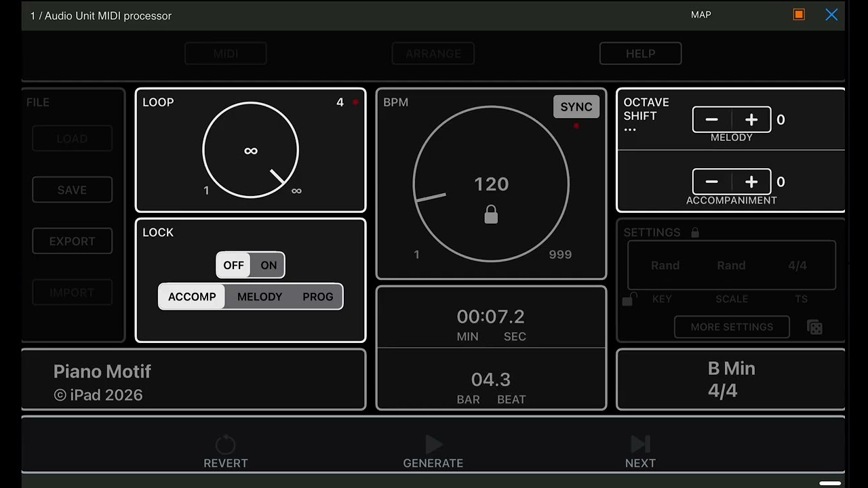
Task: Open the MIDI tab
Action: [x=226, y=54]
